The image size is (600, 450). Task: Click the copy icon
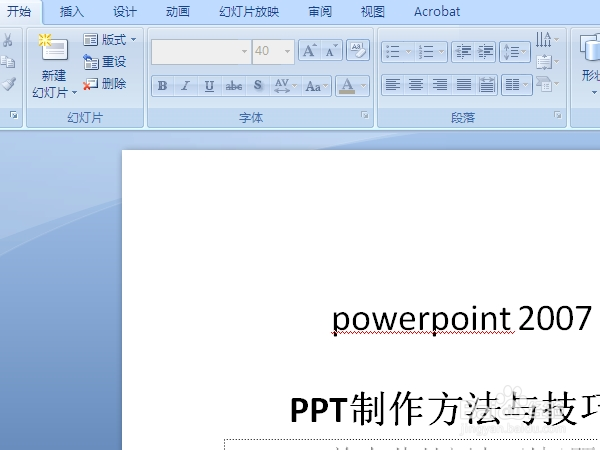(x=8, y=62)
